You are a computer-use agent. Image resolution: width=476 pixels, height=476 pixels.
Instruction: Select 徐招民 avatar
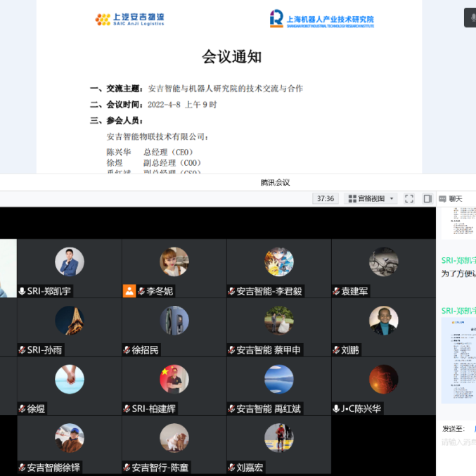point(174,321)
